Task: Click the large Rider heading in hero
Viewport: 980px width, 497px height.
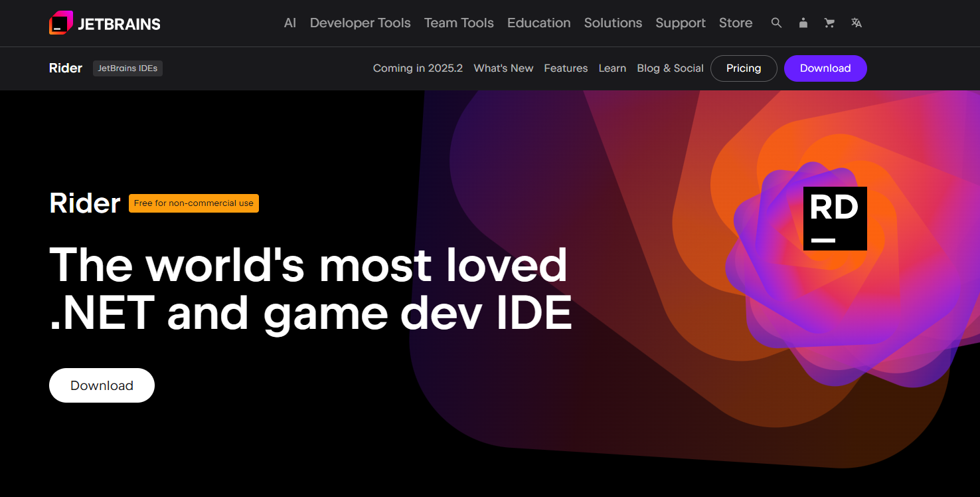Action: pos(85,203)
